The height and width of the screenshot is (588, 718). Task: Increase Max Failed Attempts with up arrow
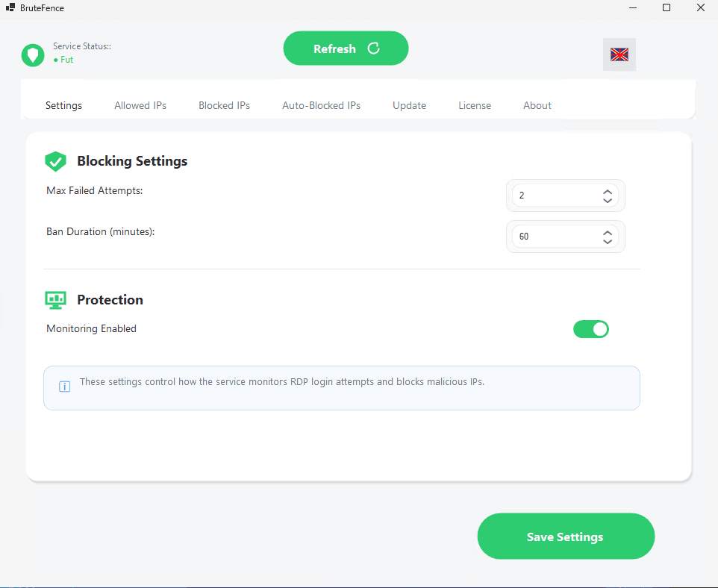[608, 190]
